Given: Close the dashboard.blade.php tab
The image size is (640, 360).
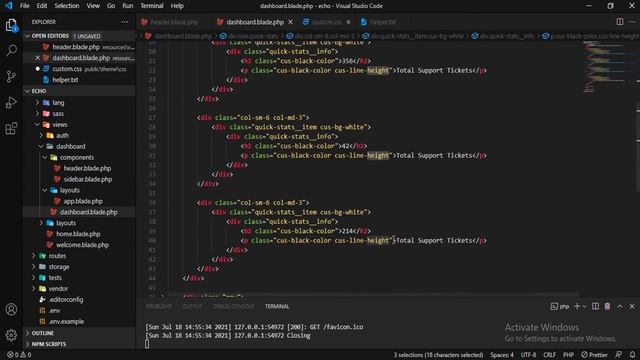Looking at the screenshot, I should click(291, 22).
